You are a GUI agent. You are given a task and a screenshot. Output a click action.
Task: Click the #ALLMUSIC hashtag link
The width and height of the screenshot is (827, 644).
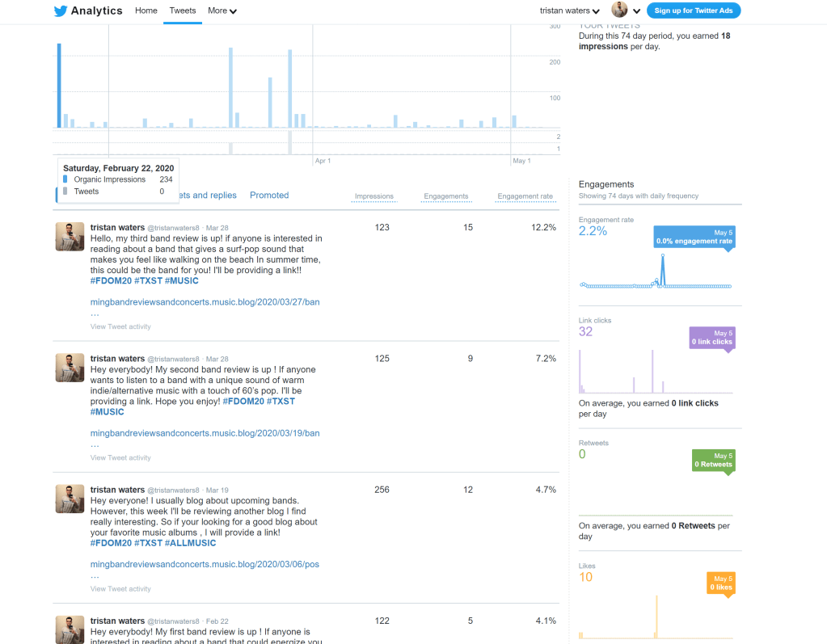click(191, 543)
